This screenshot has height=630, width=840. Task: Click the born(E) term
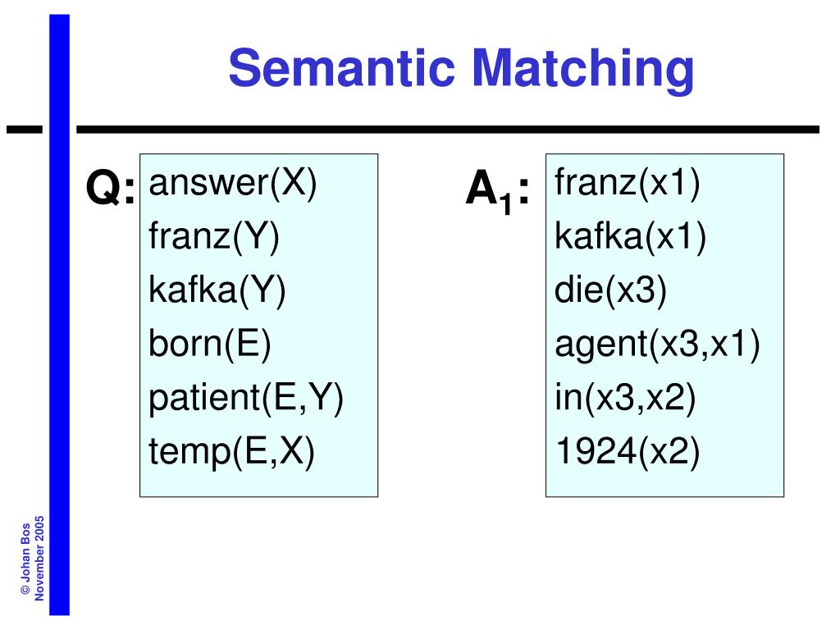209,344
